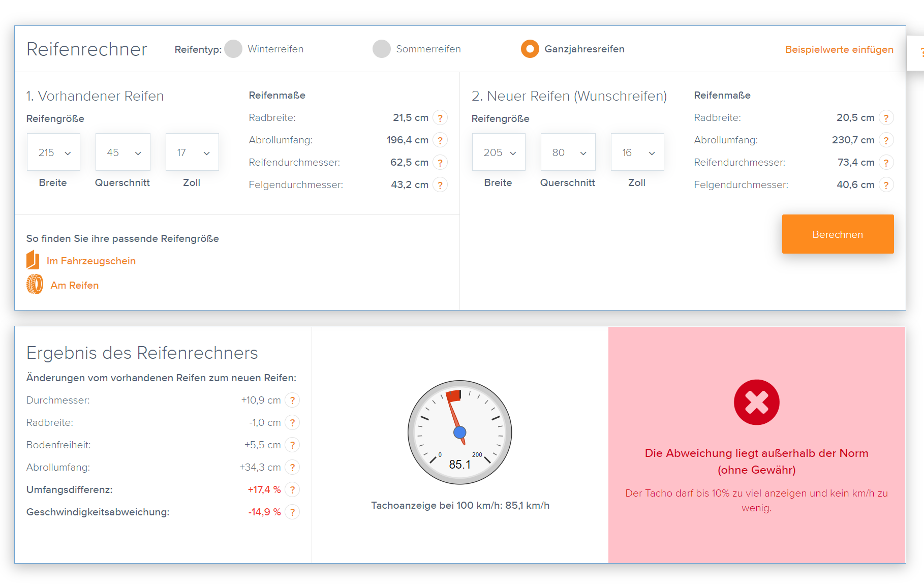
Task: Click the orange tire icon
Action: (35, 285)
